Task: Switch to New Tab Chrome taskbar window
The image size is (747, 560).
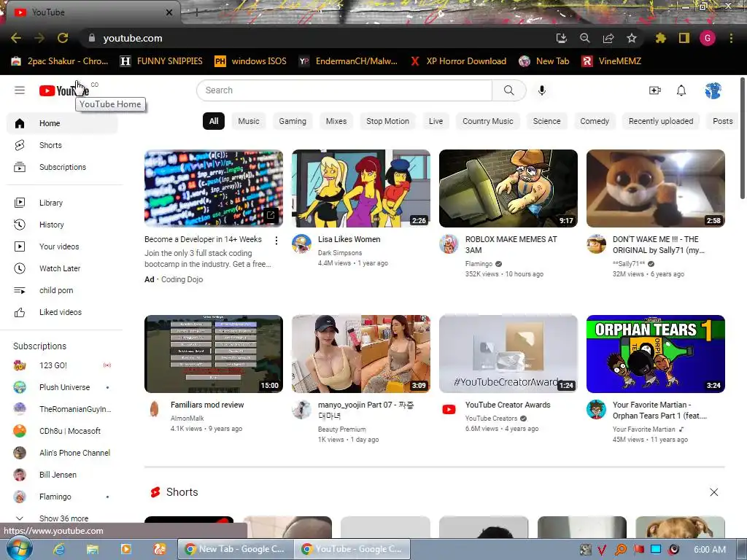Action: (236, 549)
